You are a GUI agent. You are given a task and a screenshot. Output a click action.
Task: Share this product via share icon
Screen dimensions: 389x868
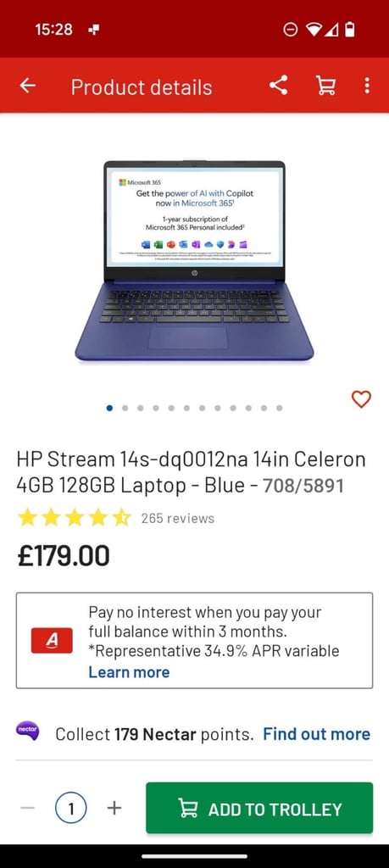pos(278,86)
